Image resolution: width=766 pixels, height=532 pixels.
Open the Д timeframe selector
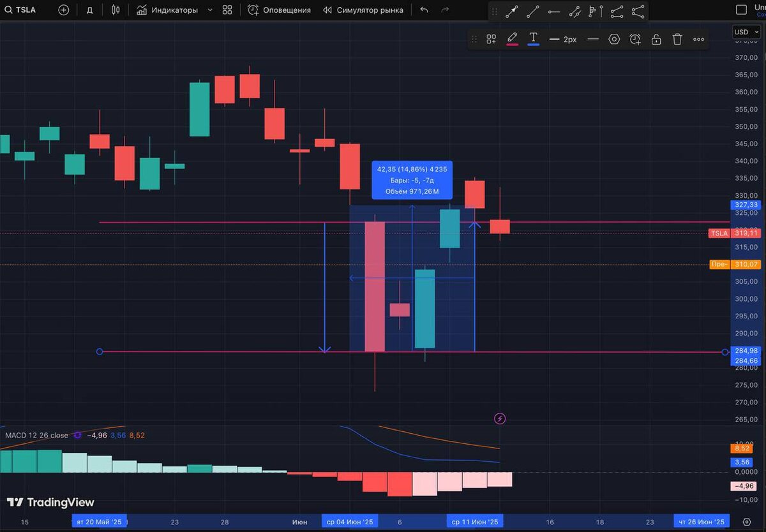pyautogui.click(x=89, y=10)
